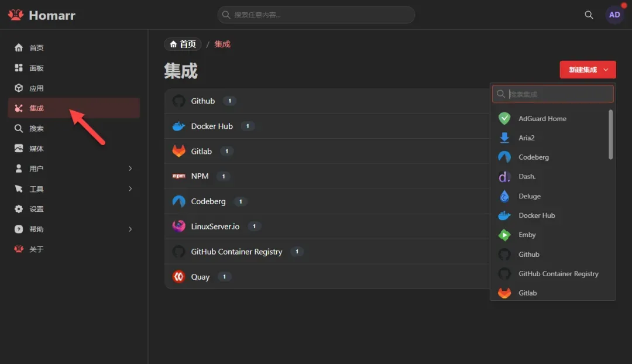
Task: Click the LinuxServer.io logo icon
Action: click(178, 226)
